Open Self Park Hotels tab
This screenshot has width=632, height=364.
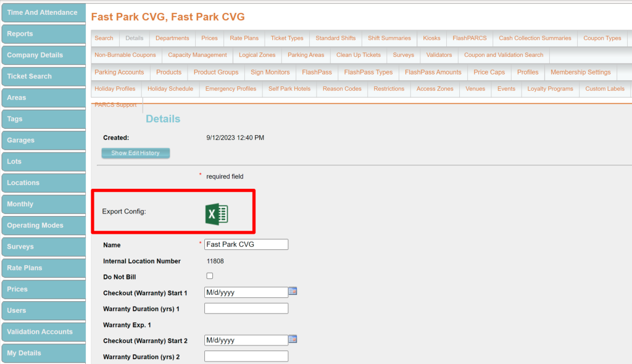click(x=289, y=89)
